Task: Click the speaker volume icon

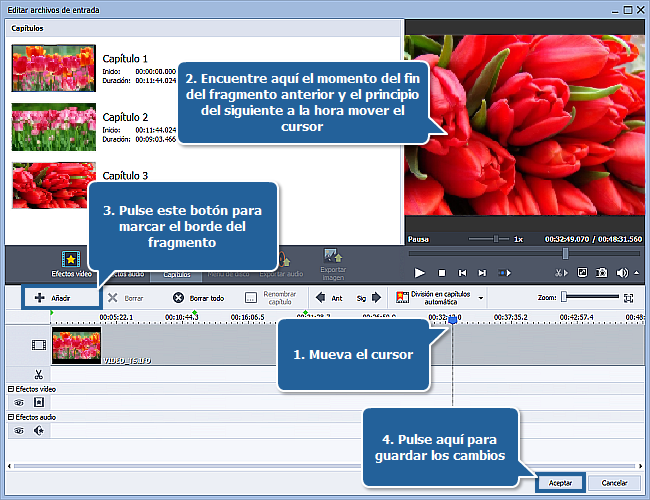Action: (622, 272)
